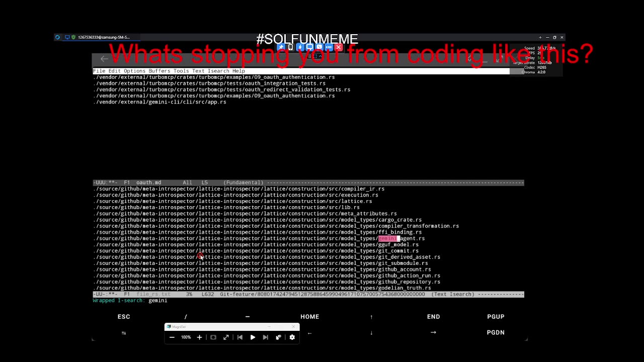The height and width of the screenshot is (362, 644).
Task: Click the git_submodule.rs path line
Action: pyautogui.click(x=260, y=263)
